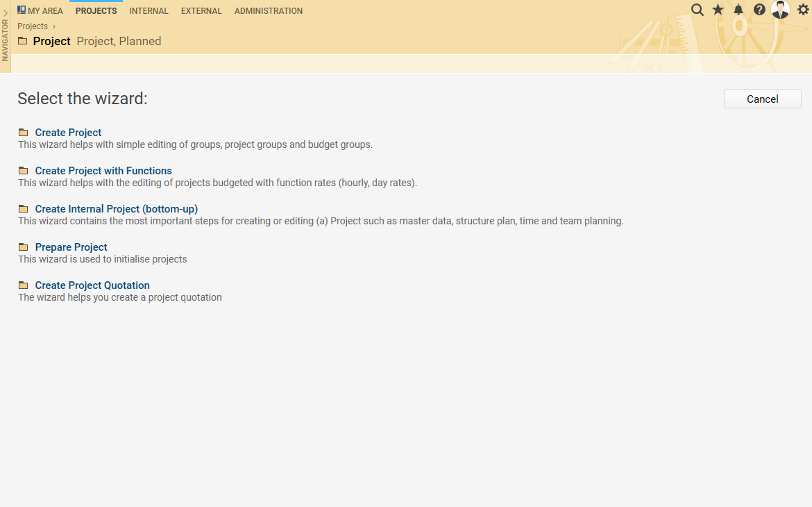Screen dimensions: 812x507
Task: Start the Prepare Project wizard
Action: (71, 247)
